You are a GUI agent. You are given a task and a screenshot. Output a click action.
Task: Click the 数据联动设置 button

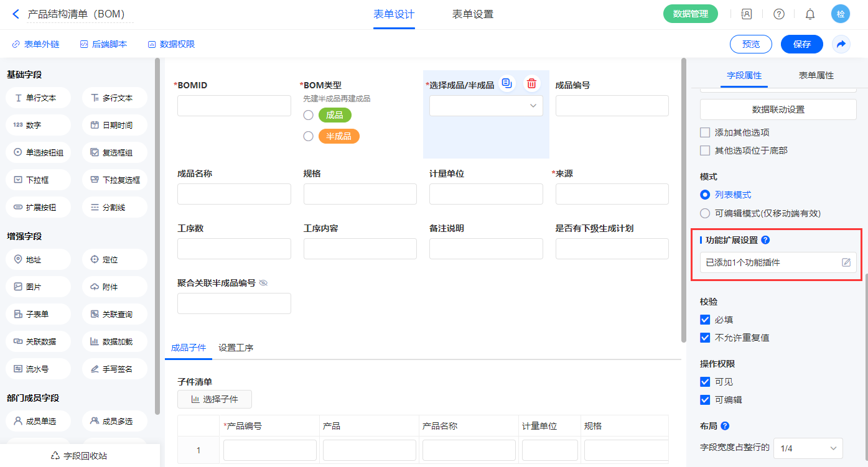pyautogui.click(x=778, y=109)
